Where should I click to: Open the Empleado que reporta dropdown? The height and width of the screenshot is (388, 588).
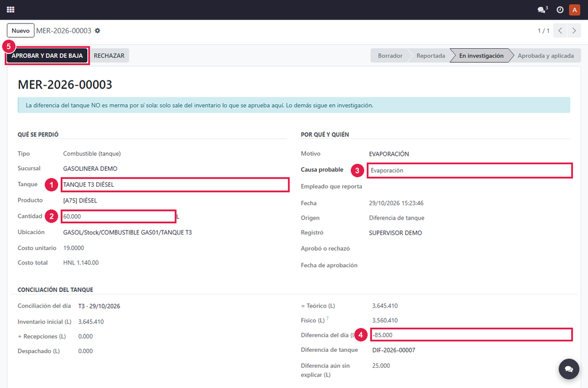(470, 186)
